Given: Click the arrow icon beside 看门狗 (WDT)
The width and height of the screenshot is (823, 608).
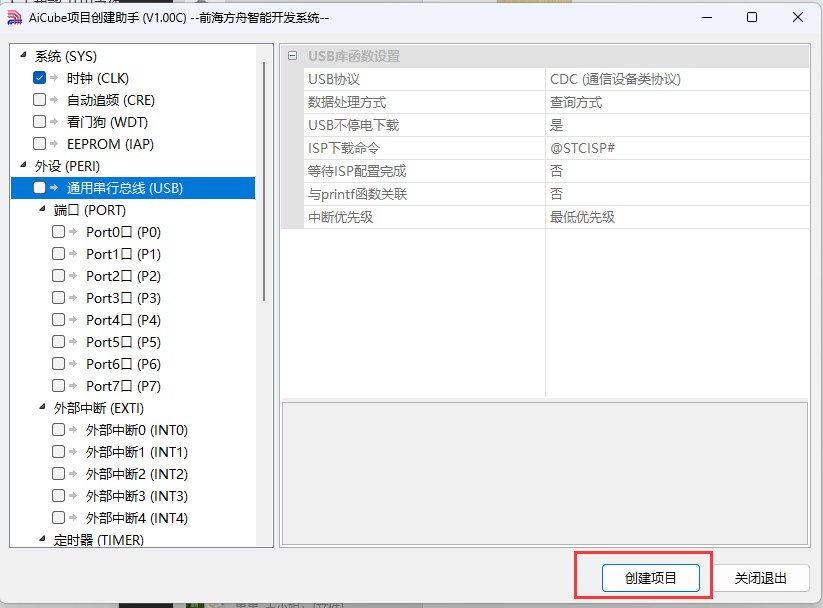Looking at the screenshot, I should [x=54, y=122].
